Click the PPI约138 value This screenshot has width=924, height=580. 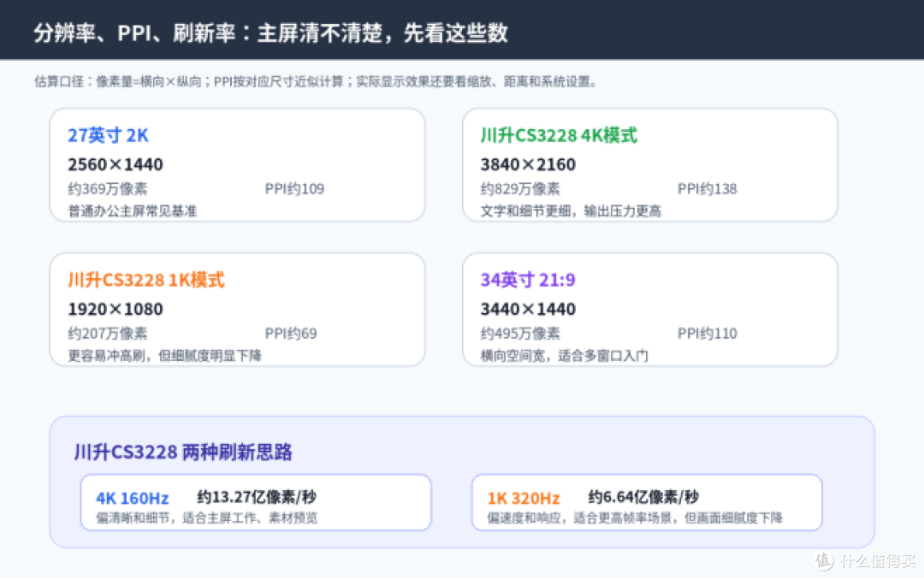pos(708,188)
